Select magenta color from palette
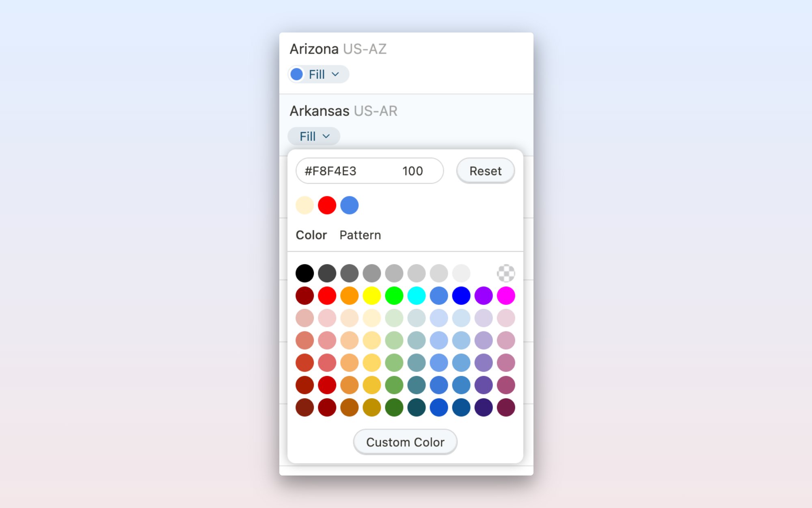 click(x=506, y=295)
